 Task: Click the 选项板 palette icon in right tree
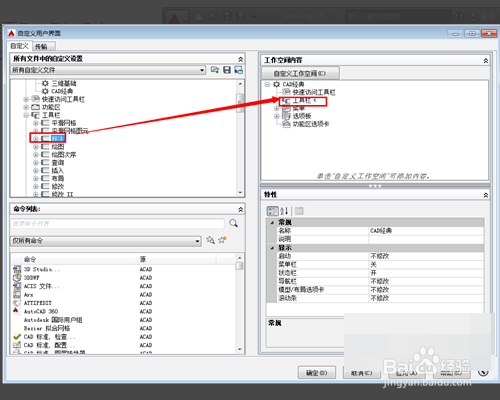point(286,116)
